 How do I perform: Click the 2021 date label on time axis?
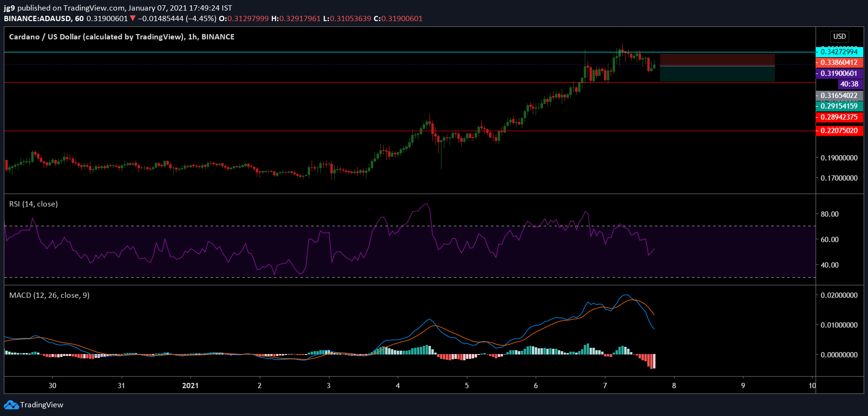(x=190, y=386)
